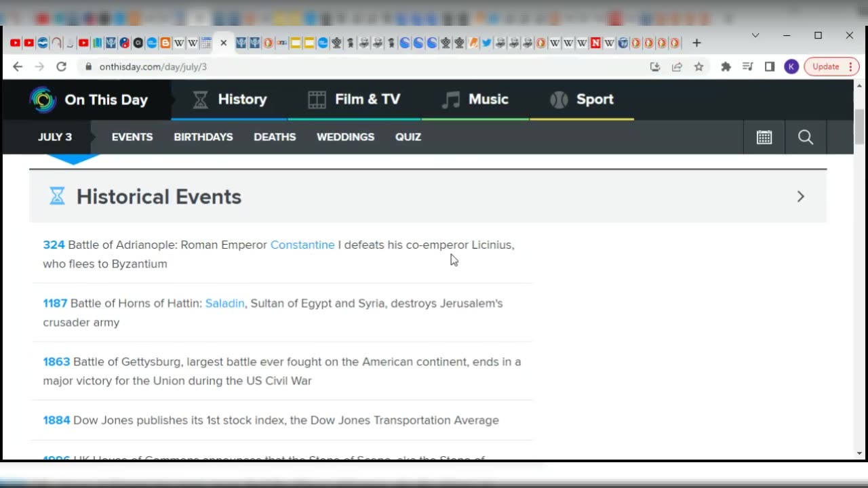Open the year 324 link
Viewport: 868px width, 488px height.
tap(54, 245)
